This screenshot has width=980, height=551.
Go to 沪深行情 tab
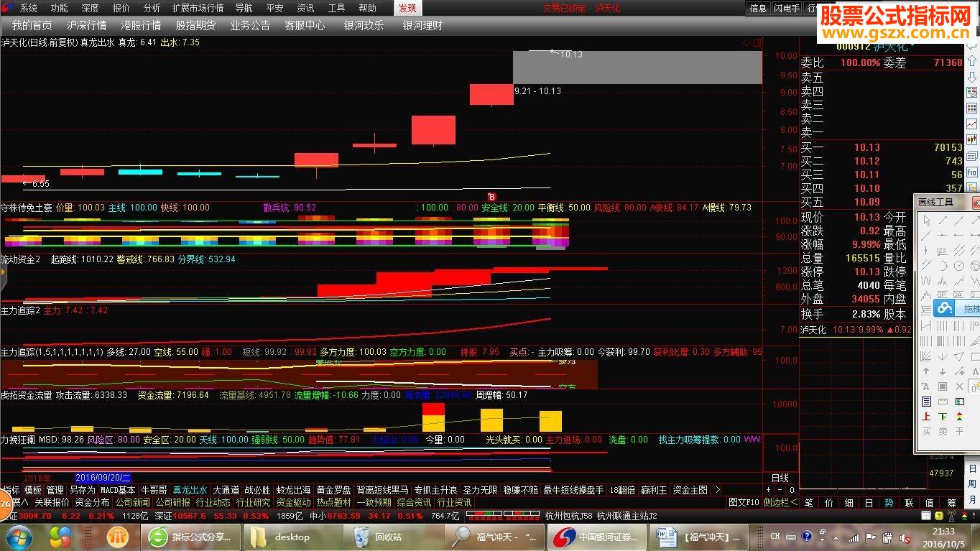(86, 25)
